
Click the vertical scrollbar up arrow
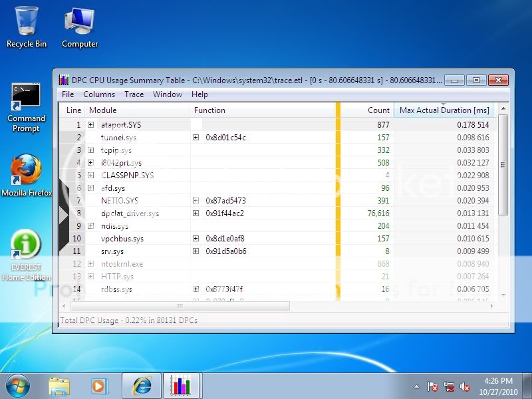[503, 108]
